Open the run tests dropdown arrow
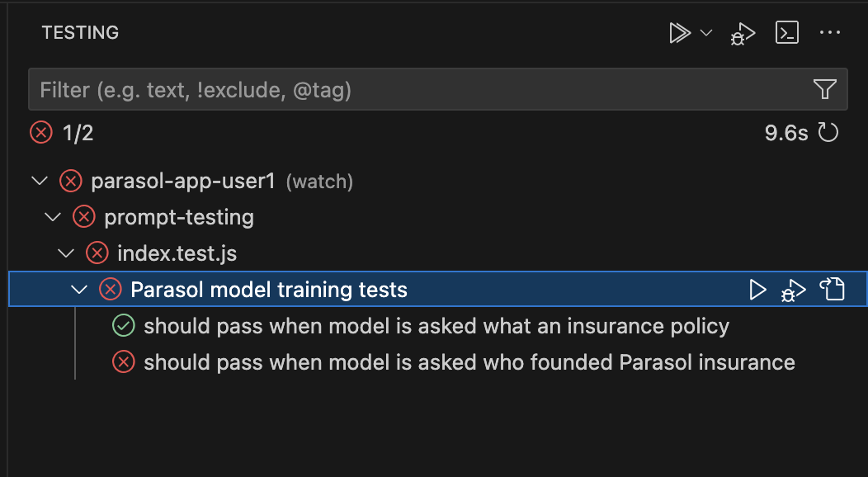Image resolution: width=868 pixels, height=477 pixels. pos(706,33)
